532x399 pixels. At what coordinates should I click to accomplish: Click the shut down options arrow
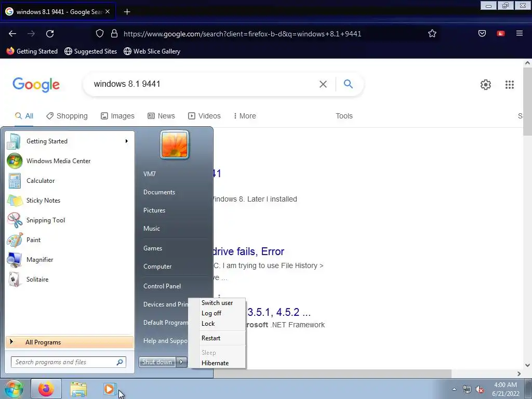coord(181,362)
